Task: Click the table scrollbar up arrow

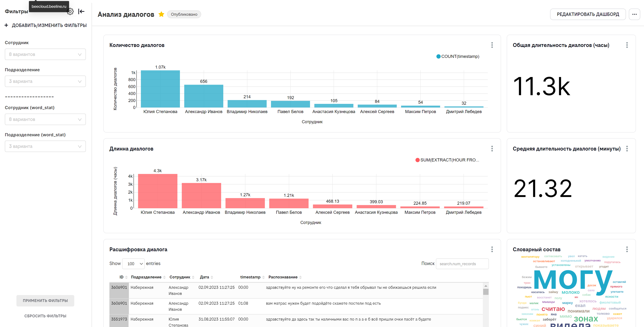Action: coord(486,286)
